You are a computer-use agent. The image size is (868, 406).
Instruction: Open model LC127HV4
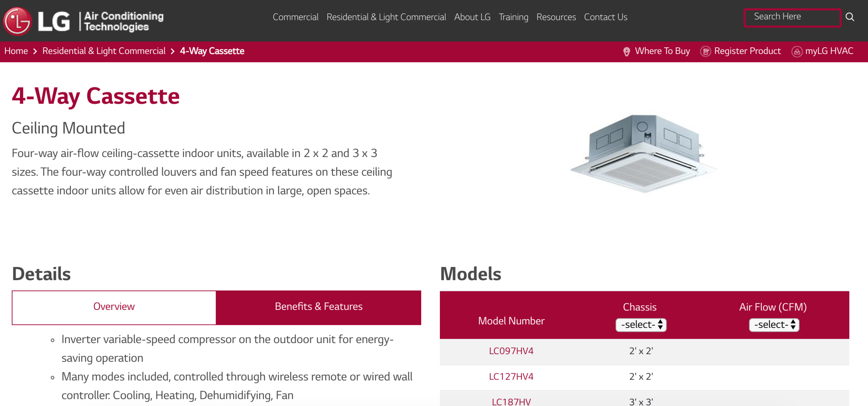pyautogui.click(x=511, y=376)
